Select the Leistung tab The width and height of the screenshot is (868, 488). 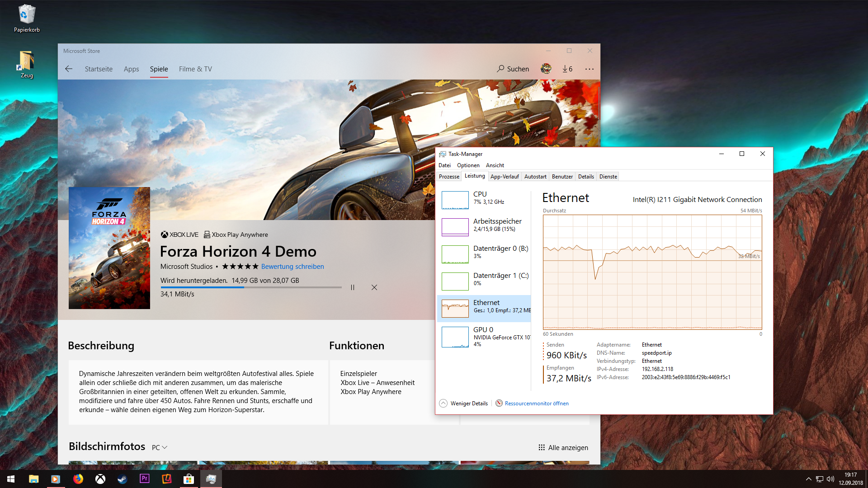coord(475,176)
